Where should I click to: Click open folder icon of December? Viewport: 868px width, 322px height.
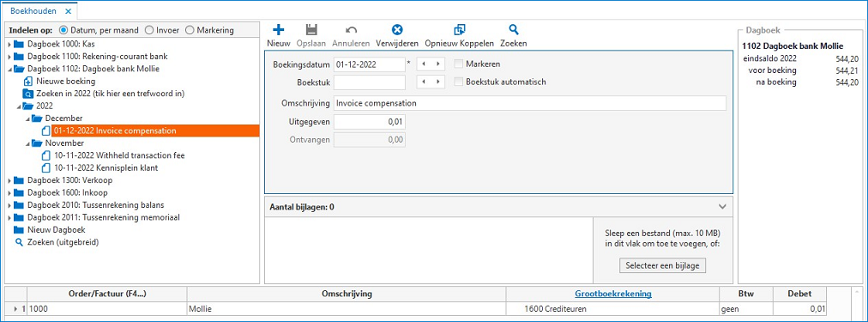pos(37,118)
